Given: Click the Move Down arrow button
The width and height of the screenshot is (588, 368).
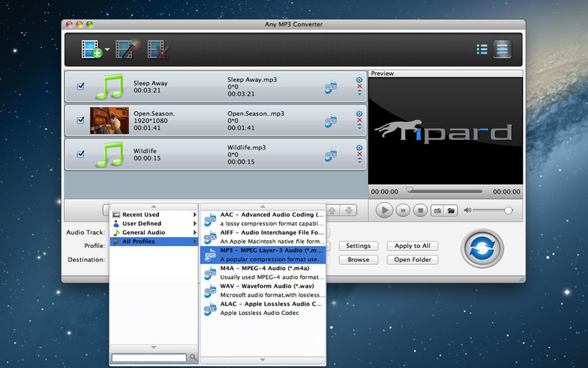Looking at the screenshot, I should (348, 210).
